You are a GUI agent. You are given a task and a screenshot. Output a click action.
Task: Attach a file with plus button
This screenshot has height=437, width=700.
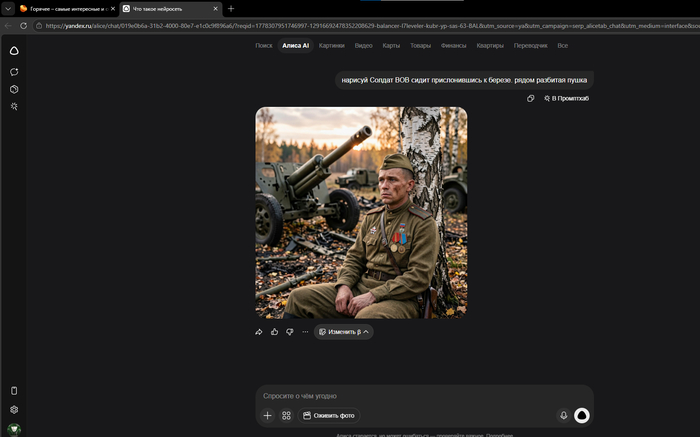coord(267,416)
